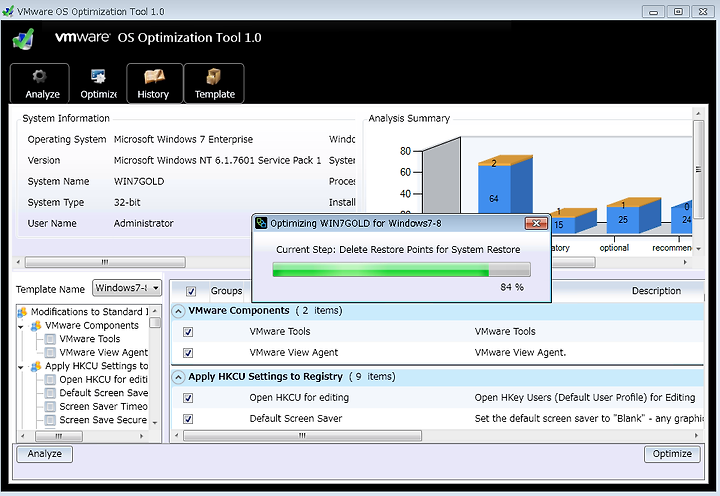Toggle Default Screen Saver tree checkbox
The width and height of the screenshot is (720, 496).
pyautogui.click(x=51, y=393)
